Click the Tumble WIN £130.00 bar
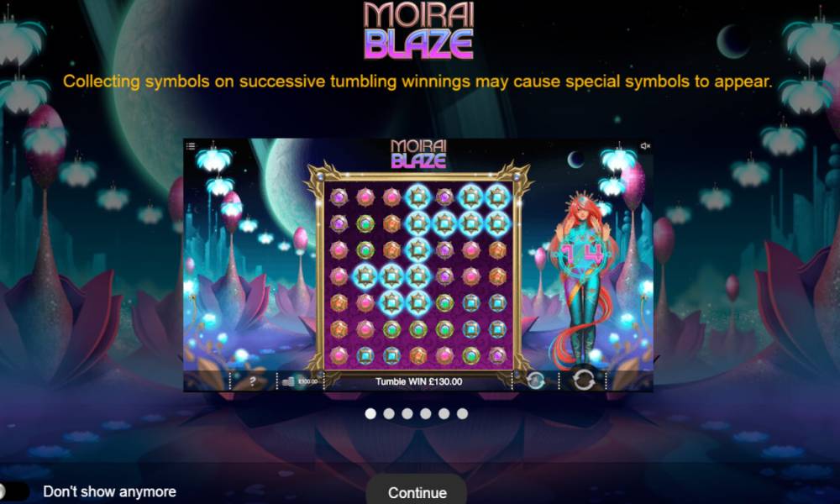 click(418, 381)
